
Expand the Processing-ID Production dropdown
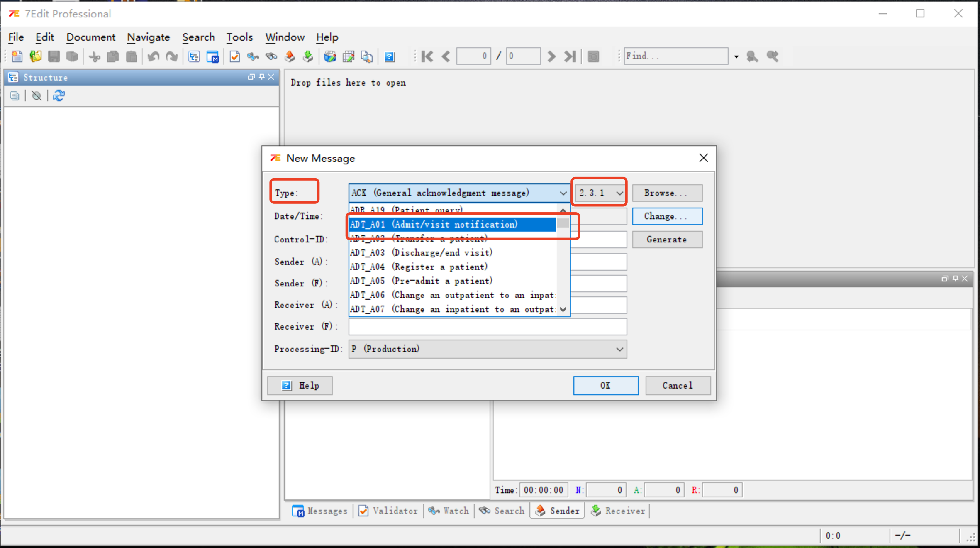tap(619, 349)
